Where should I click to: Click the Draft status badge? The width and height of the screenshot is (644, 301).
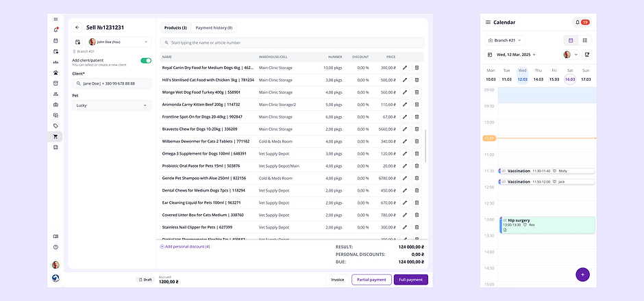145,280
